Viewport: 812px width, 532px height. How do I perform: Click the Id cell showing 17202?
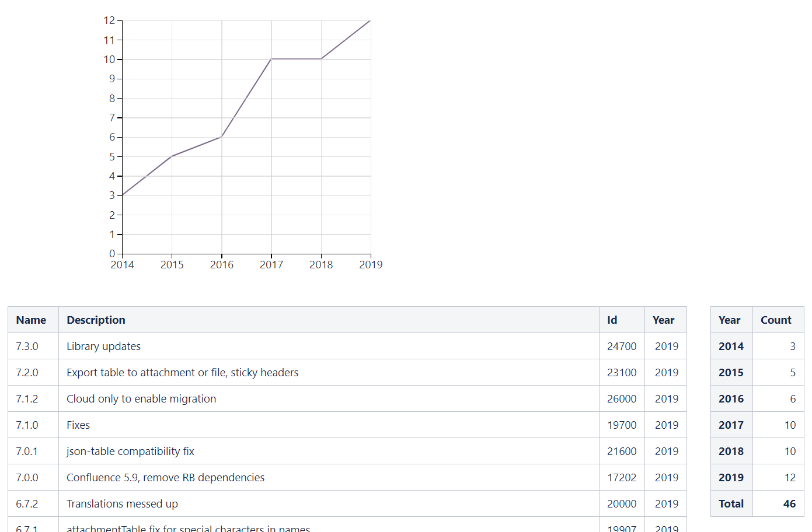(621, 477)
